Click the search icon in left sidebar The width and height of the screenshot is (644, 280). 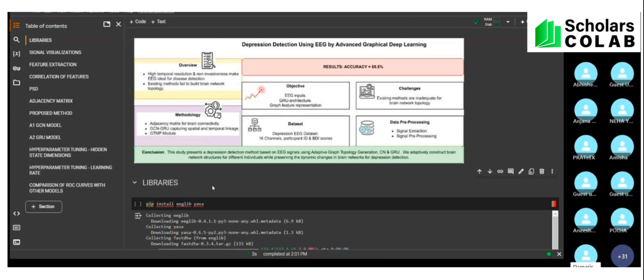(16, 40)
